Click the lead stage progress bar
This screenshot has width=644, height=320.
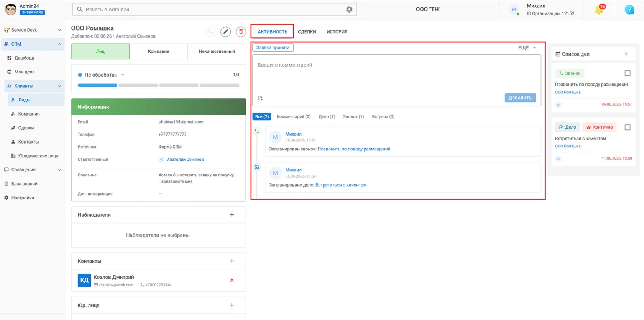pyautogui.click(x=159, y=85)
